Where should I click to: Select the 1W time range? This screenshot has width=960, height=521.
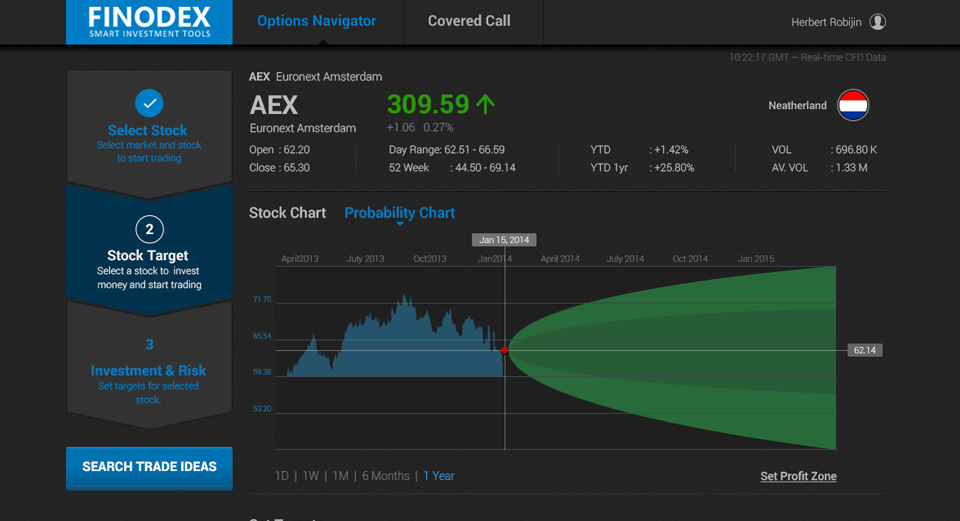[311, 476]
